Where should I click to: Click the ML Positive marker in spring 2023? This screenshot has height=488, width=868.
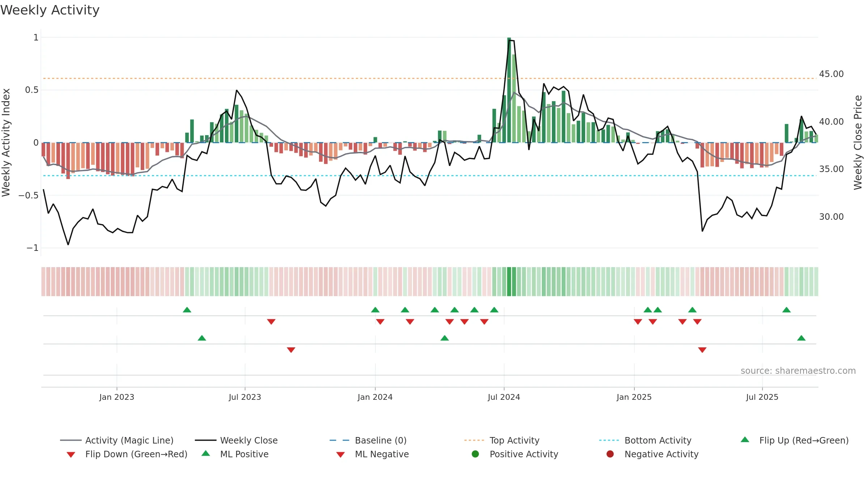pyautogui.click(x=202, y=338)
